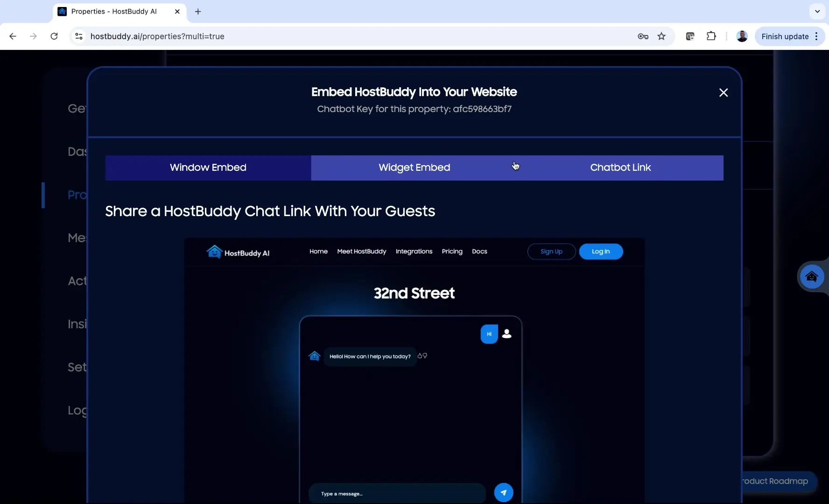Click the Sign Up button in preview
Screen dimensions: 829x504
tap(551, 252)
